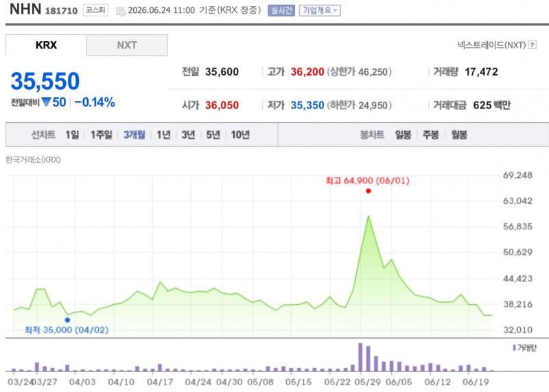Click the 고가 value 36,200
The width and height of the screenshot is (549, 392).
click(307, 72)
